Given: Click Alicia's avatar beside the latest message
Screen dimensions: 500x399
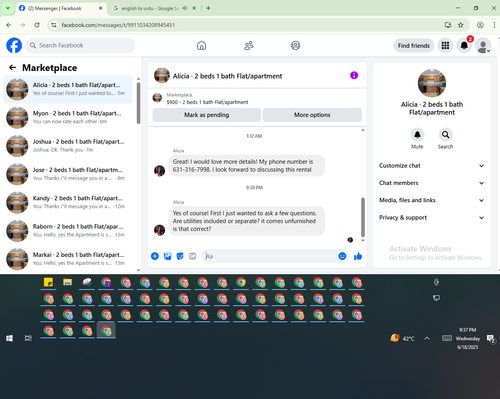Looking at the screenshot, I should 159,230.
